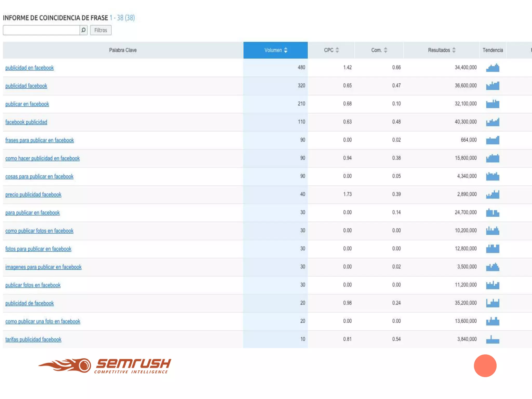View trend sparkline for precio publicidad facebook
The width and height of the screenshot is (532, 399).
pos(493,194)
